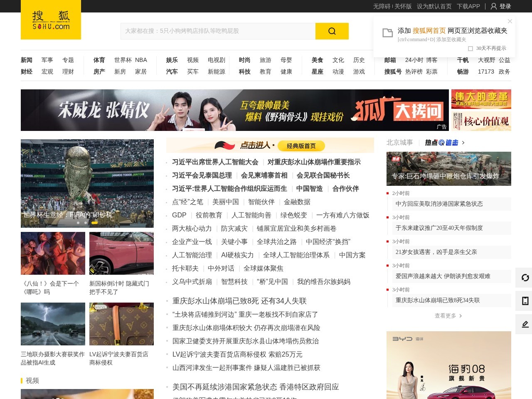Click the 热点追击 logo
The width and height of the screenshot is (532, 399).
pyautogui.click(x=441, y=143)
